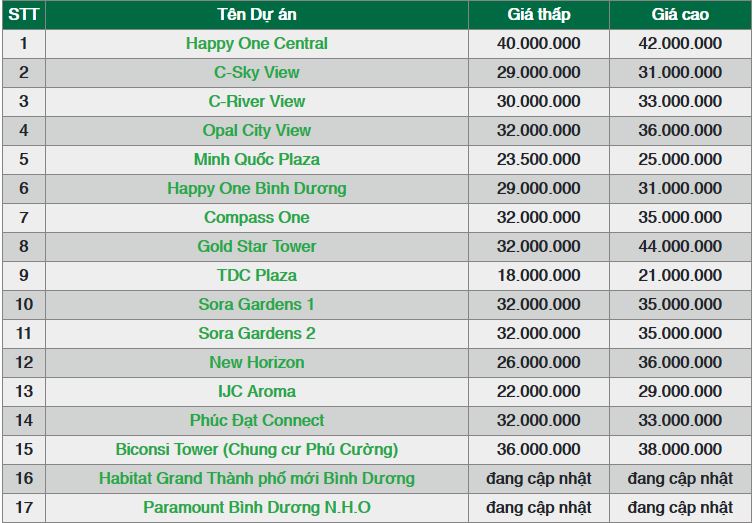Select the New Horizon project link
This screenshot has width=753, height=523.
pyautogui.click(x=256, y=363)
